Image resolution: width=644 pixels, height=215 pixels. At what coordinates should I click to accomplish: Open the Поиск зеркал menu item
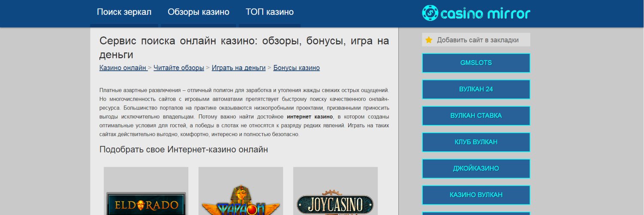tap(124, 12)
